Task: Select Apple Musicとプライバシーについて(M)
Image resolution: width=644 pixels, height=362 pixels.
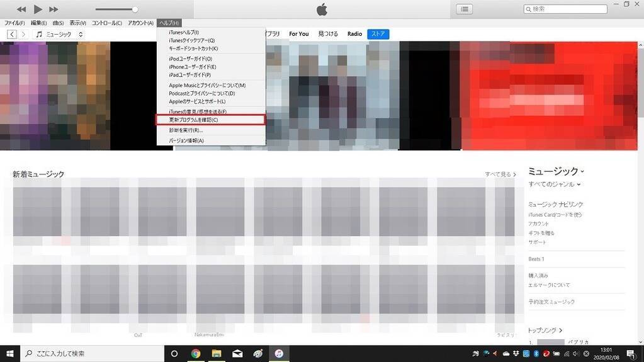Action: [211, 85]
